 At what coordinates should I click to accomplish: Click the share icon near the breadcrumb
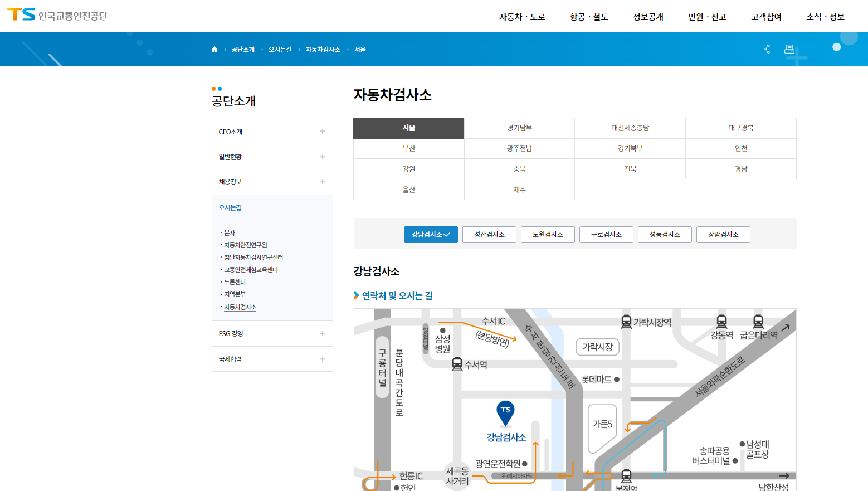point(767,49)
